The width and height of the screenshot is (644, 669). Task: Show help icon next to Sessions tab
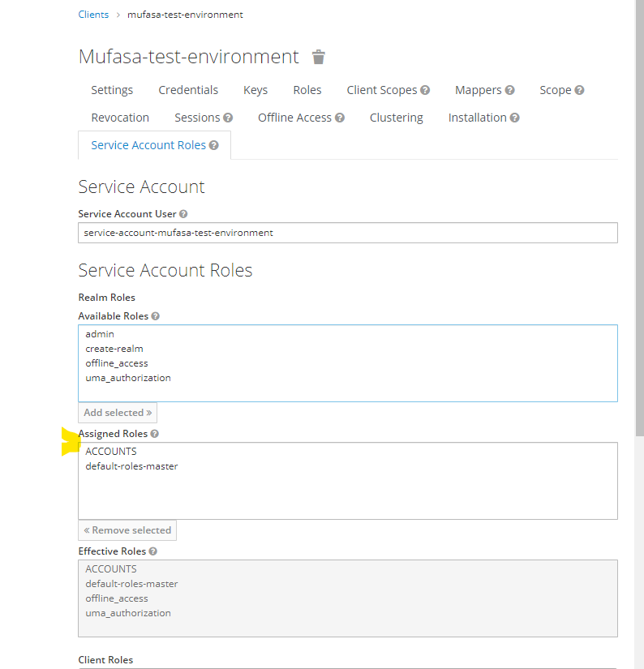pyautogui.click(x=228, y=118)
